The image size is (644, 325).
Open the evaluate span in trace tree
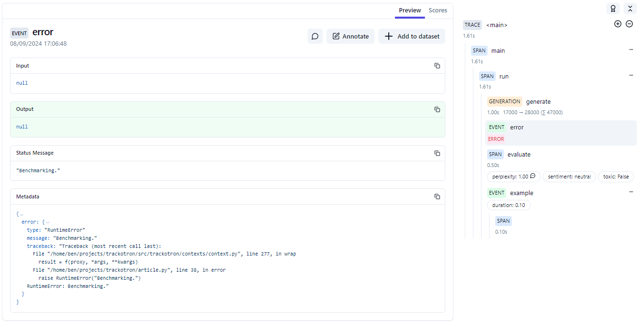point(519,154)
